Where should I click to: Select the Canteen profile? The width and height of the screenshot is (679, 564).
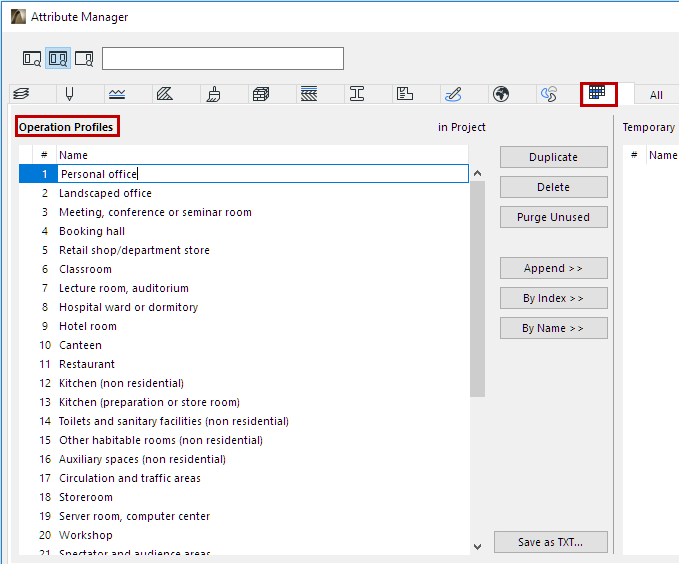(x=244, y=345)
